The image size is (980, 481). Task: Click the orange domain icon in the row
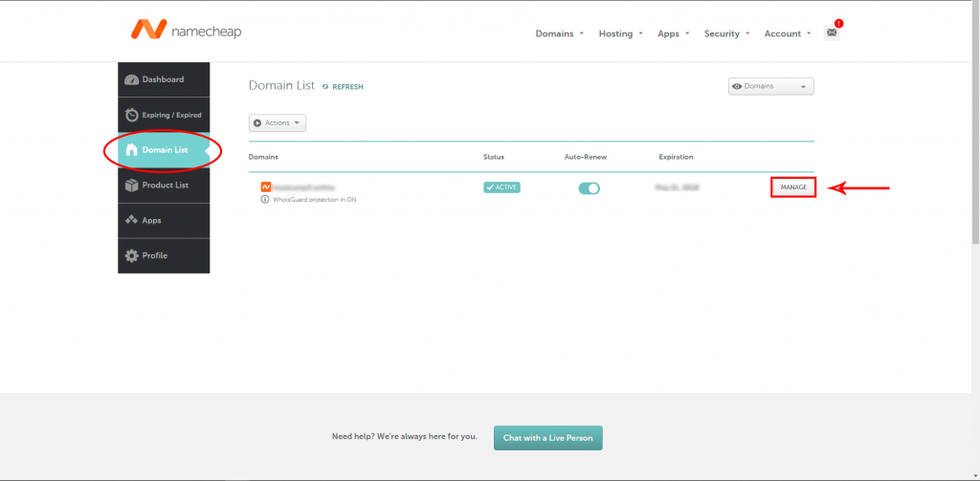(266, 186)
